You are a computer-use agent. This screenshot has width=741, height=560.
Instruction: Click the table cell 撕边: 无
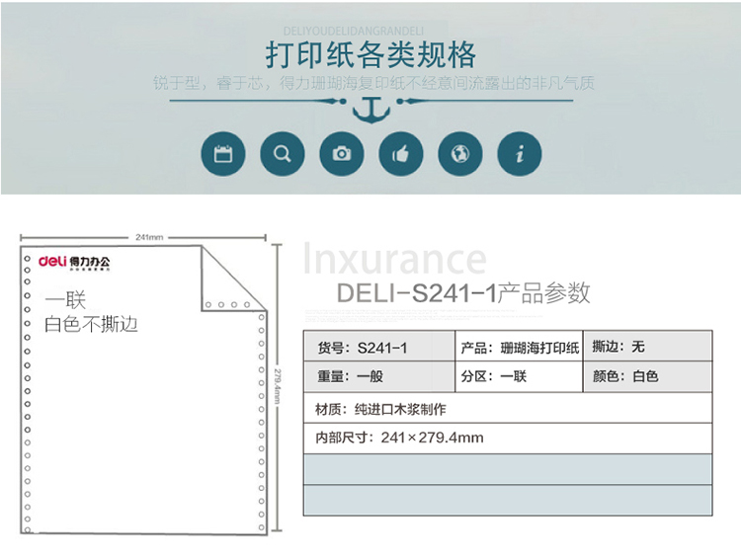click(x=648, y=347)
